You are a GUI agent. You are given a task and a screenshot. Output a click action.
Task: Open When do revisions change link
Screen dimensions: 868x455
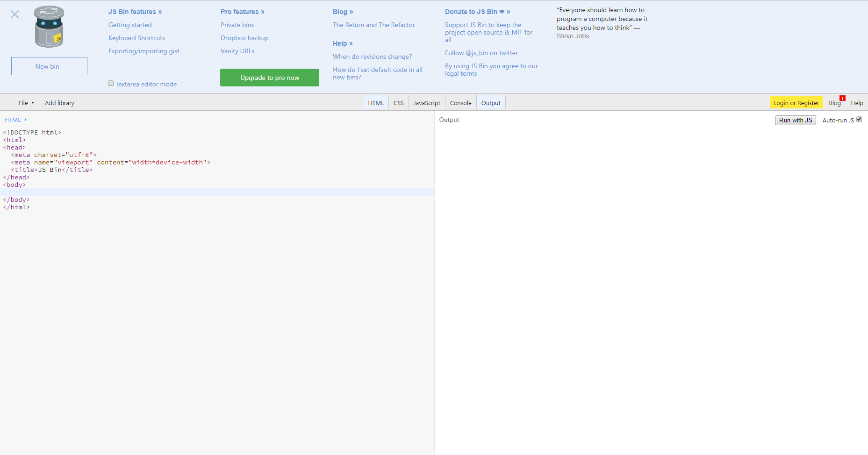tap(373, 57)
